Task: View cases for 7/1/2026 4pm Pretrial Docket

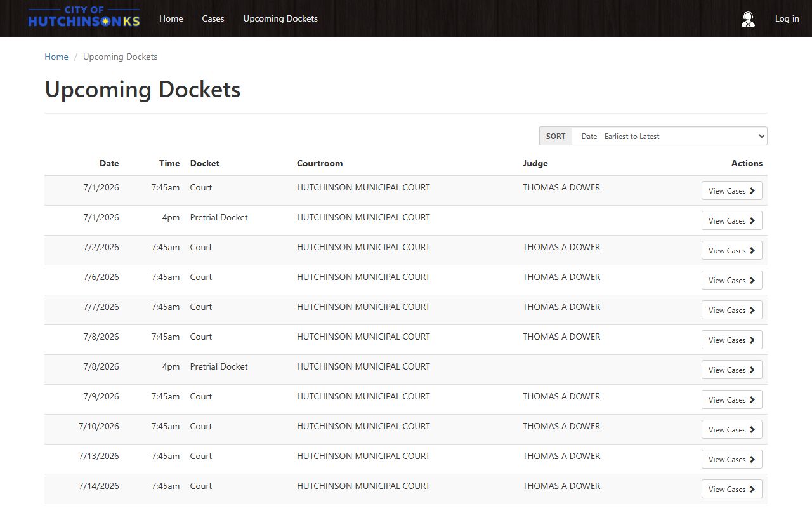Action: 731,220
